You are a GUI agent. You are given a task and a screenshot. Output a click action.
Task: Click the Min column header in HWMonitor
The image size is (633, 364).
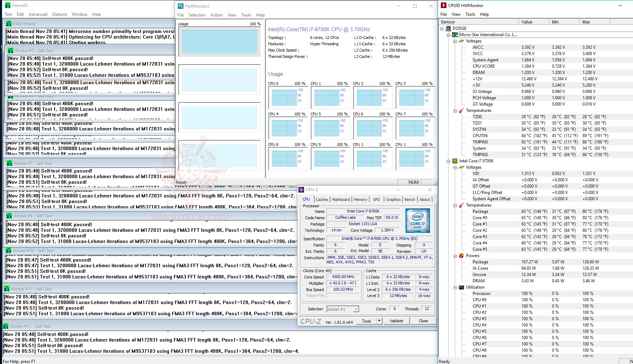565,22
